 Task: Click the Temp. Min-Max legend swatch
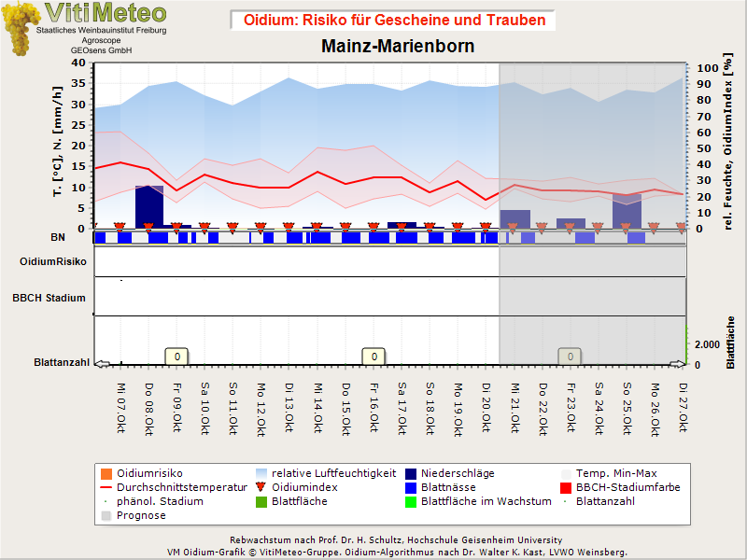click(566, 473)
